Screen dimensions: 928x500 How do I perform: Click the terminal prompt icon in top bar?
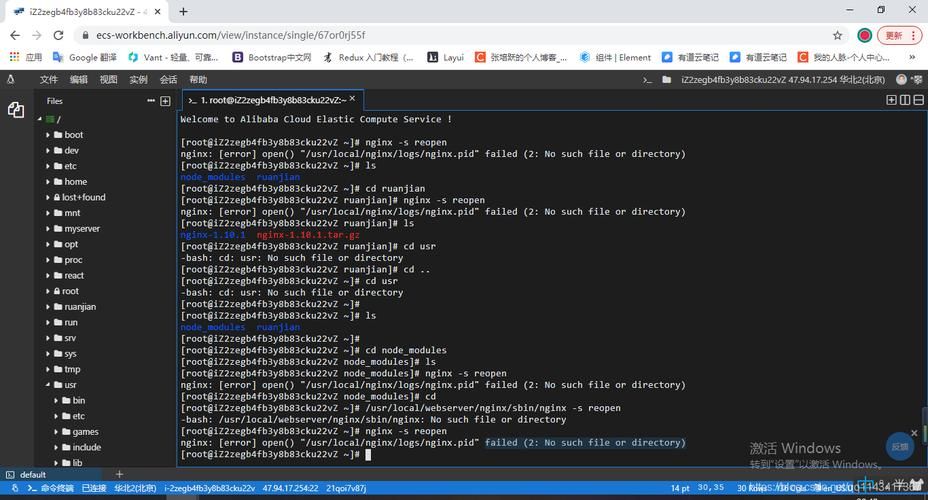647,80
